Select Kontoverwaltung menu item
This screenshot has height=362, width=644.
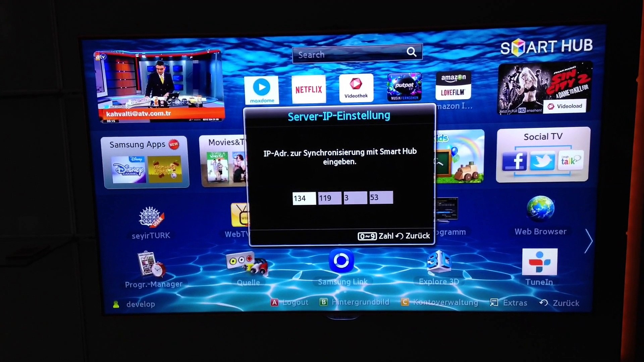(445, 303)
